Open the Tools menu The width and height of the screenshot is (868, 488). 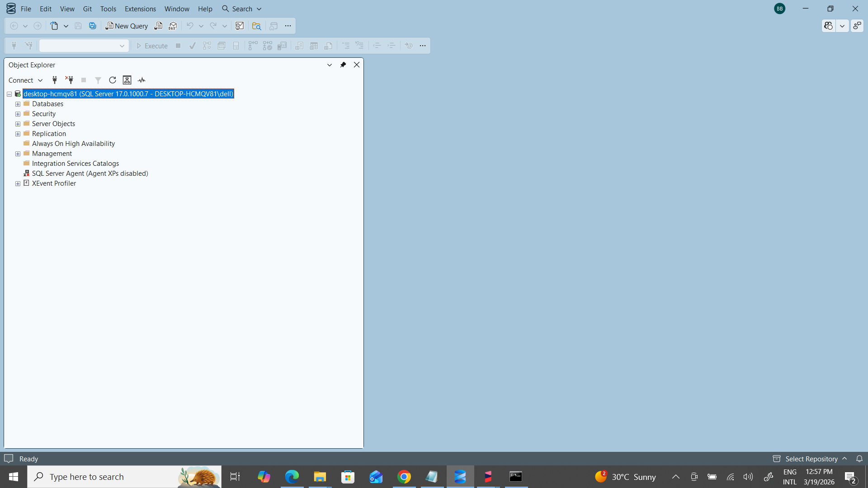108,9
